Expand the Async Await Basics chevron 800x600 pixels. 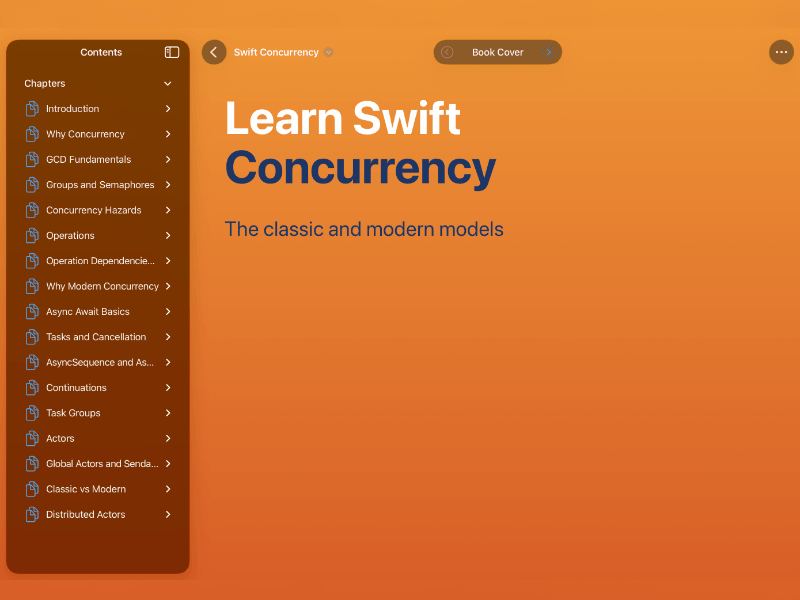168,311
